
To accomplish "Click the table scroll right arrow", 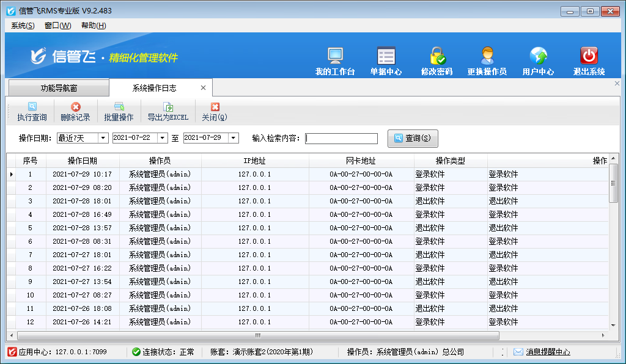I will (x=603, y=335).
